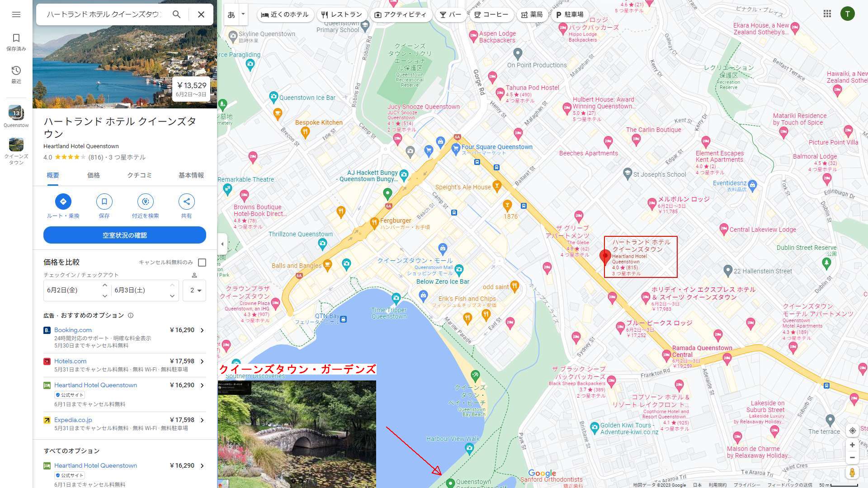Enable free cancellation only checkbox
The height and width of the screenshot is (488, 868).
(202, 263)
